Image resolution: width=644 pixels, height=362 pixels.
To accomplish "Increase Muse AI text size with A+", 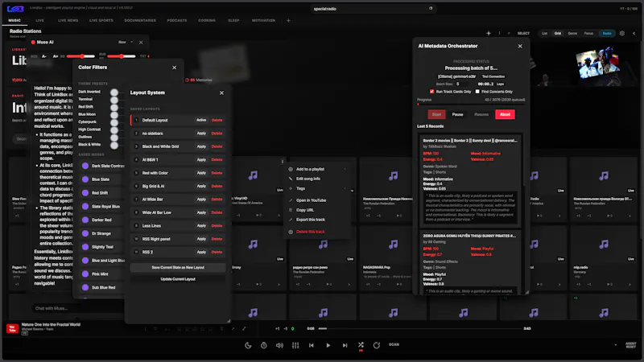I will point(56,56).
